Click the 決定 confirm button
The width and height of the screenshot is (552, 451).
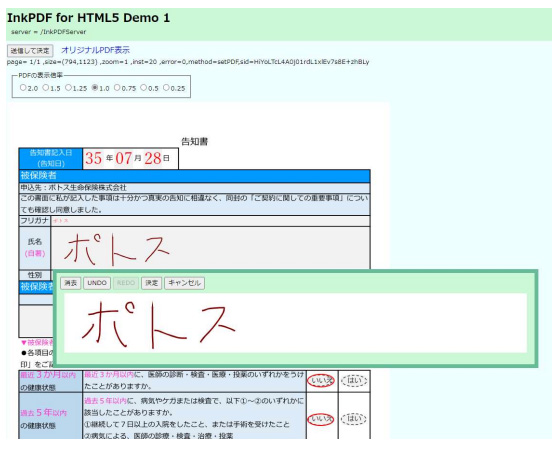(x=152, y=283)
